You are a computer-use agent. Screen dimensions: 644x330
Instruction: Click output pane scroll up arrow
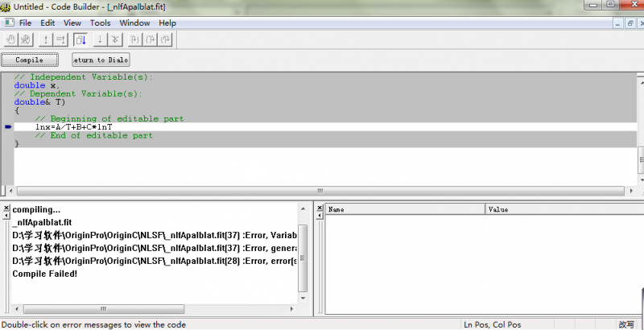303,208
